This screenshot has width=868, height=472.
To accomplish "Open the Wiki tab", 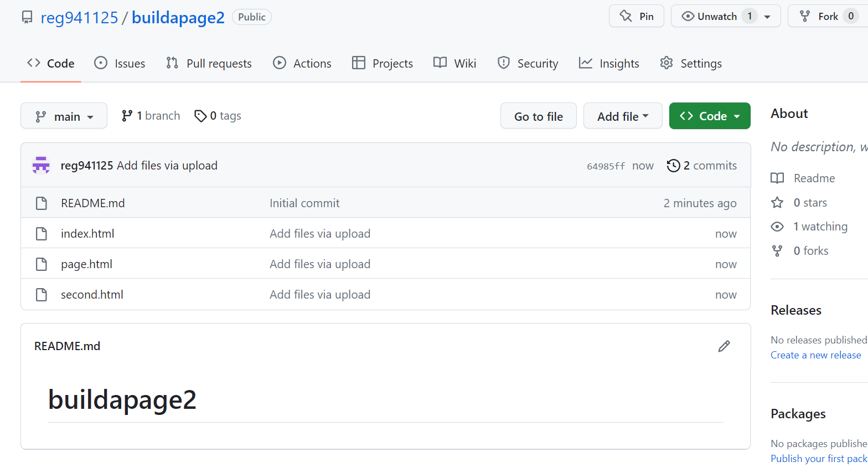I will [454, 63].
